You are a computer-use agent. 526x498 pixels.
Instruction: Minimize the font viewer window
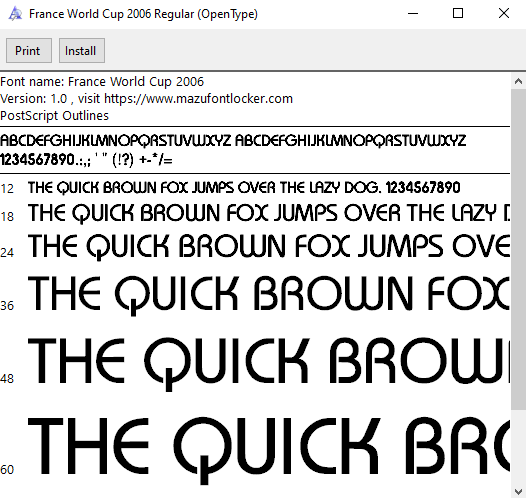pos(413,14)
